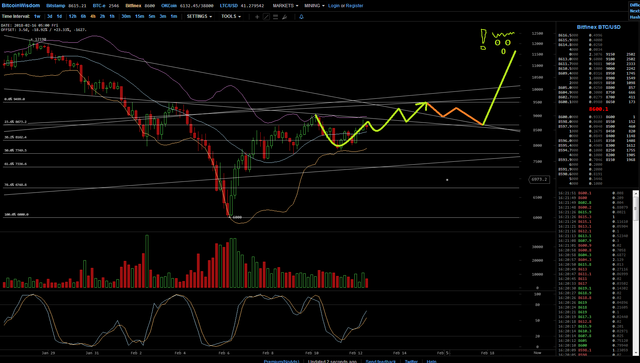Click the Feb 14 date axis label
Image resolution: width=640 pixels, height=363 pixels.
point(400,353)
